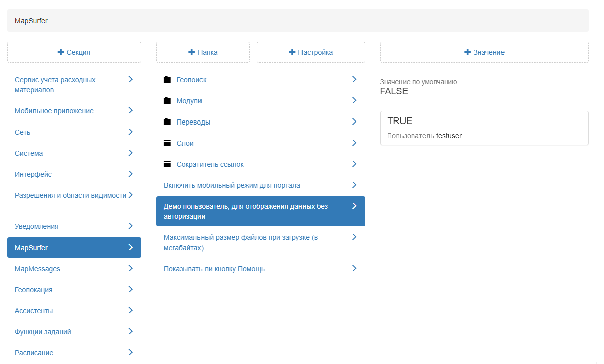Expand chevron for Разрешения и области видимости
This screenshot has width=604, height=364.
pyautogui.click(x=130, y=195)
